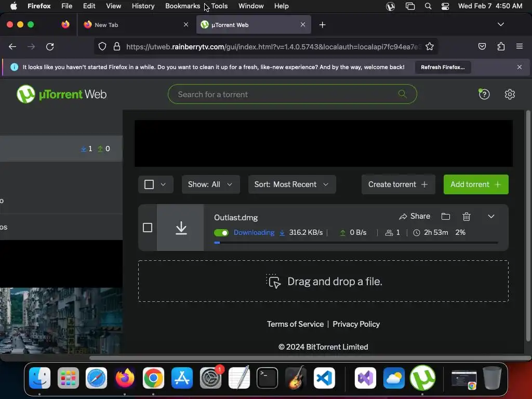Click the browser address bar URL

(273, 46)
